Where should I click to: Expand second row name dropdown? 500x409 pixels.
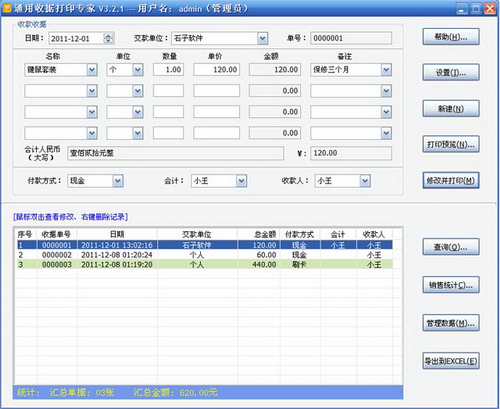[x=92, y=91]
